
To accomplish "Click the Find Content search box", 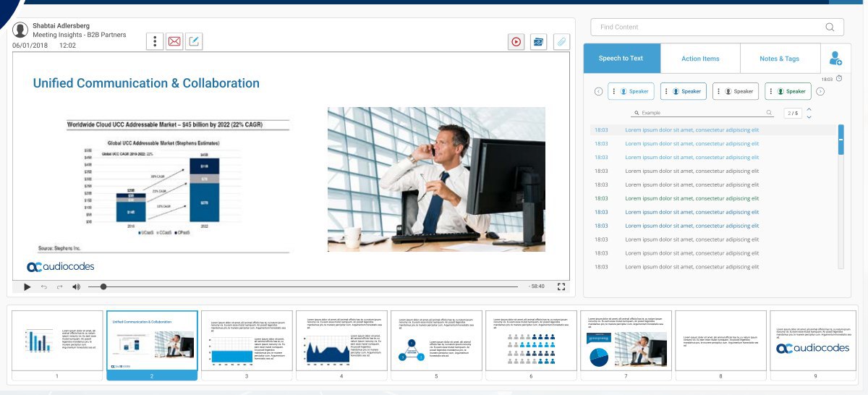I will click(x=717, y=27).
